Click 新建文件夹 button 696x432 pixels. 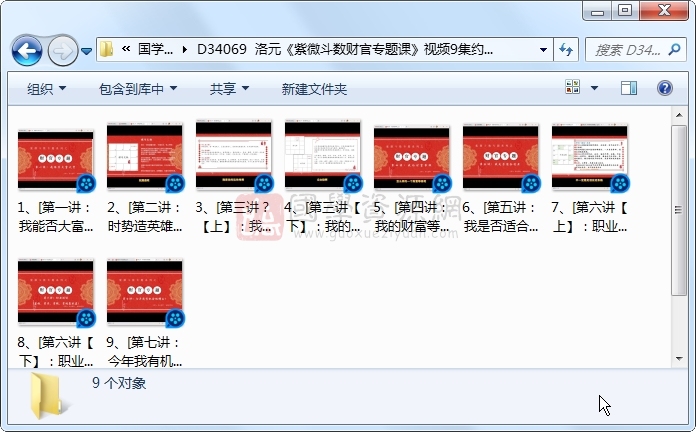[314, 89]
